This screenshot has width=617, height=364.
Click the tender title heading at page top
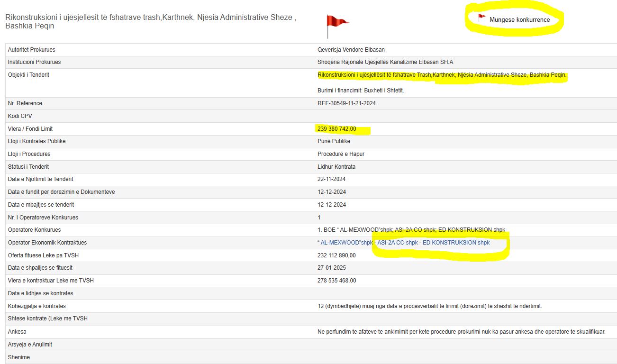[151, 22]
